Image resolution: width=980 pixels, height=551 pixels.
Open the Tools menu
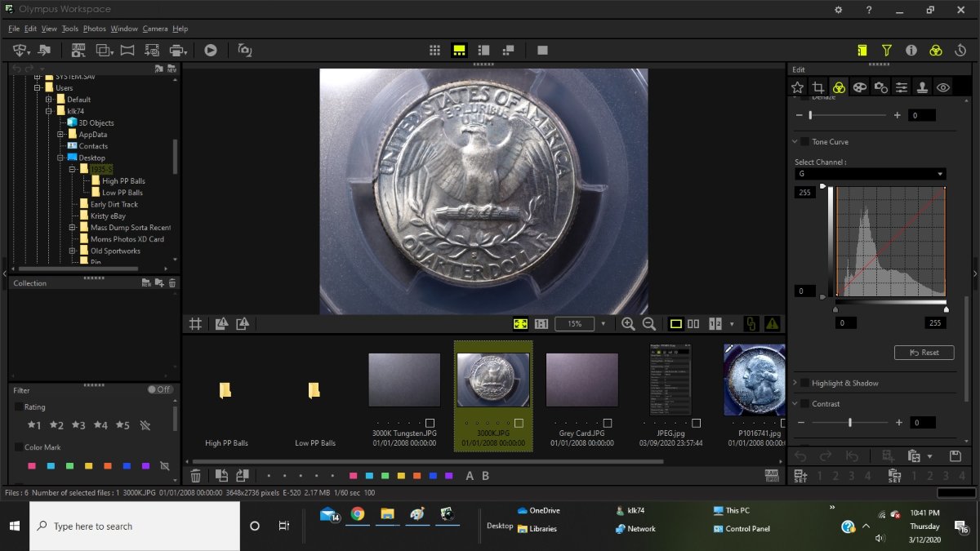(70, 29)
